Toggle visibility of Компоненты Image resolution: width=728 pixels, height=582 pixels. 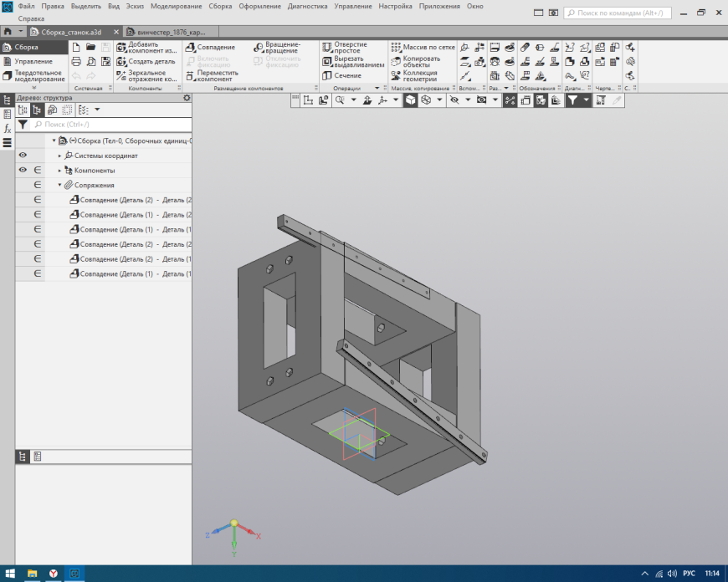pyautogui.click(x=23, y=171)
